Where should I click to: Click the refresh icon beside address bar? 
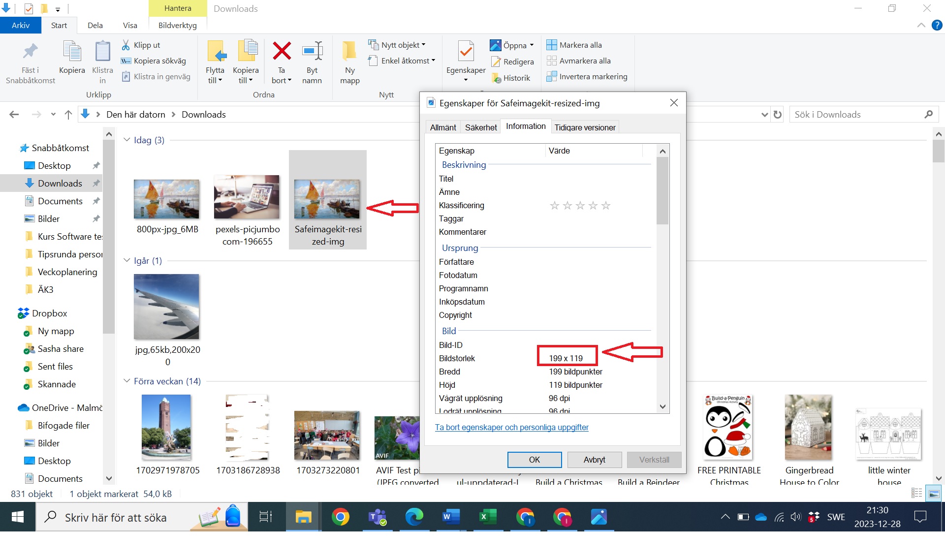pos(778,115)
